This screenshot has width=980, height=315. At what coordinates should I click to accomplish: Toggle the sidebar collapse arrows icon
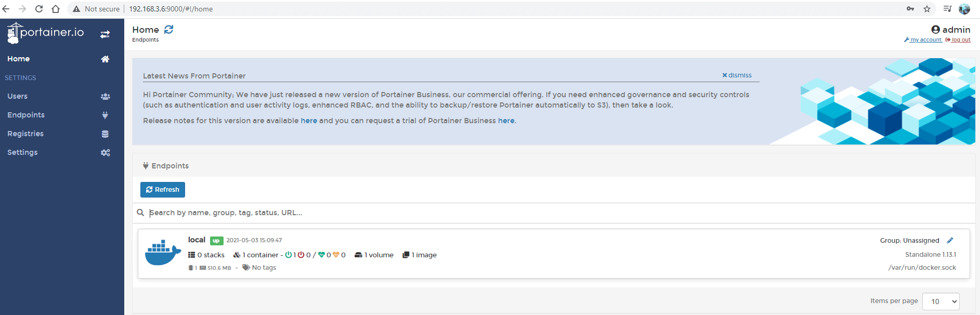[x=105, y=34]
